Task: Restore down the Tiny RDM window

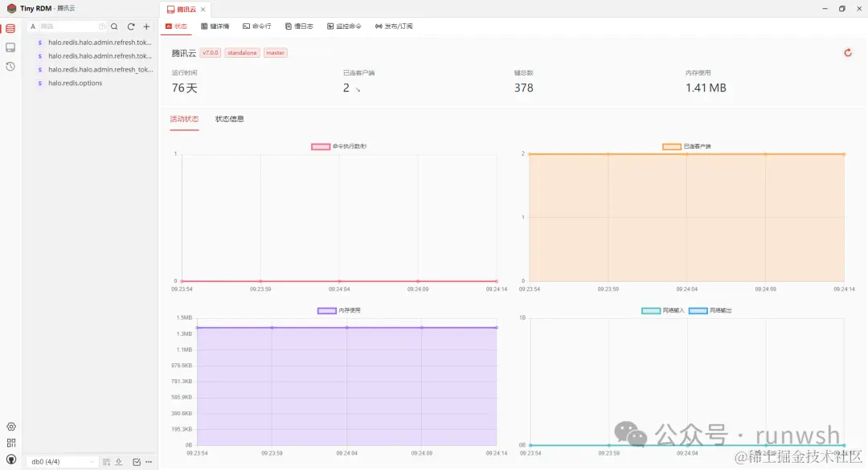Action: tap(842, 8)
